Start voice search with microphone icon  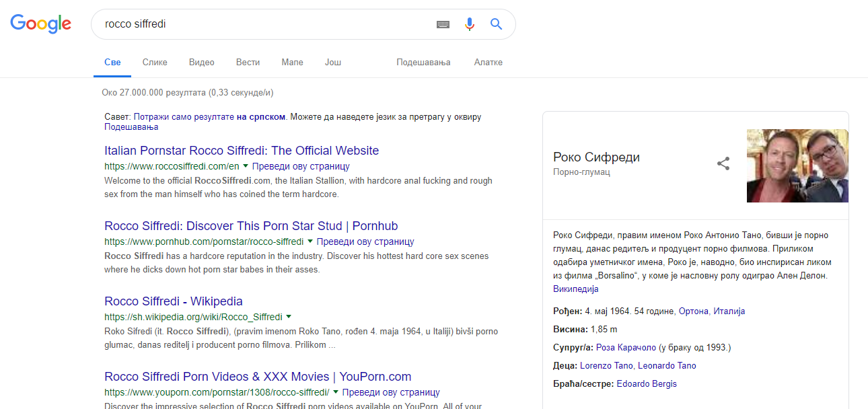pos(470,24)
